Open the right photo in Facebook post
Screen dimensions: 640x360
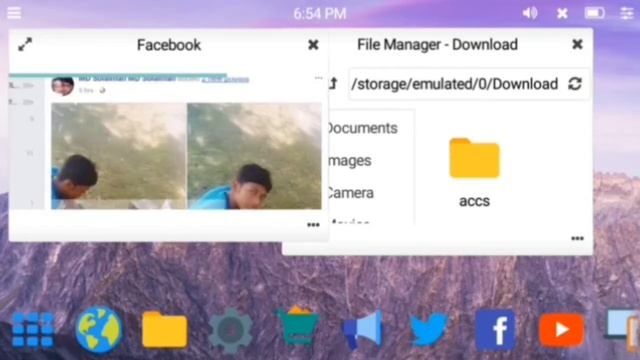pos(254,156)
